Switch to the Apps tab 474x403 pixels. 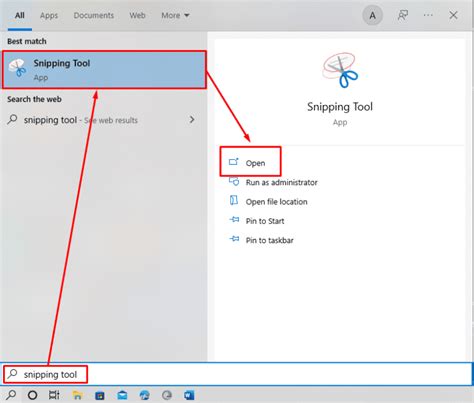click(49, 15)
